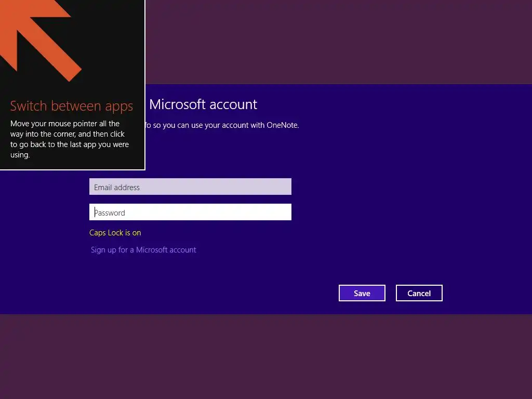532x399 pixels.
Task: Click the Cancel button
Action: coord(419,293)
